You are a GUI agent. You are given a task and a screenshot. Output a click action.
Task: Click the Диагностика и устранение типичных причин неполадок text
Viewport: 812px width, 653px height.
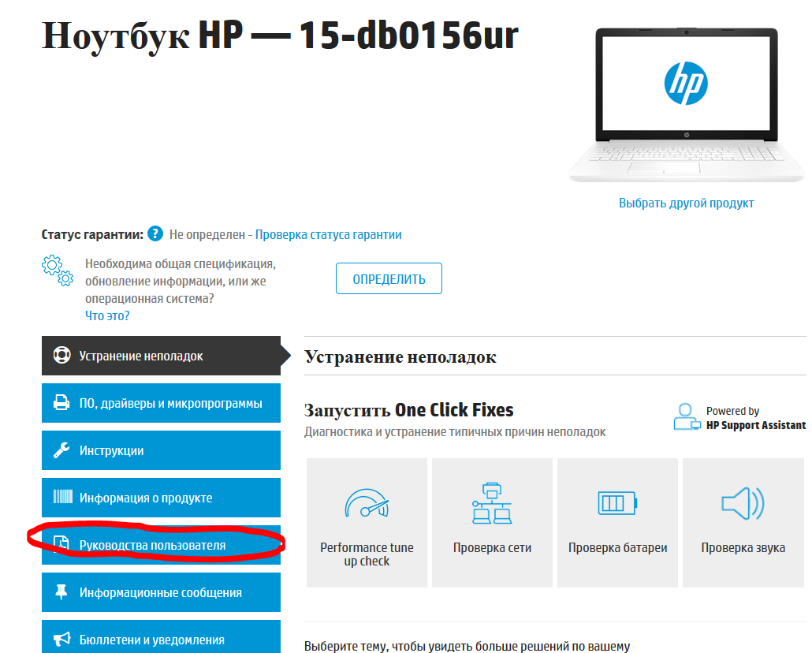pos(455,431)
